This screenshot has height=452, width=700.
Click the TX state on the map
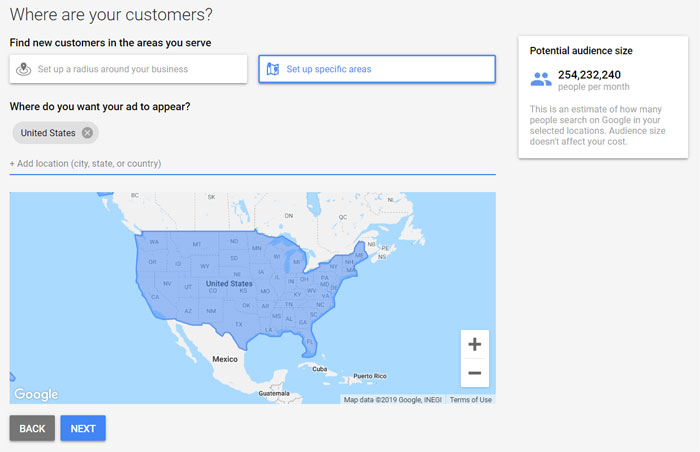pos(239,324)
